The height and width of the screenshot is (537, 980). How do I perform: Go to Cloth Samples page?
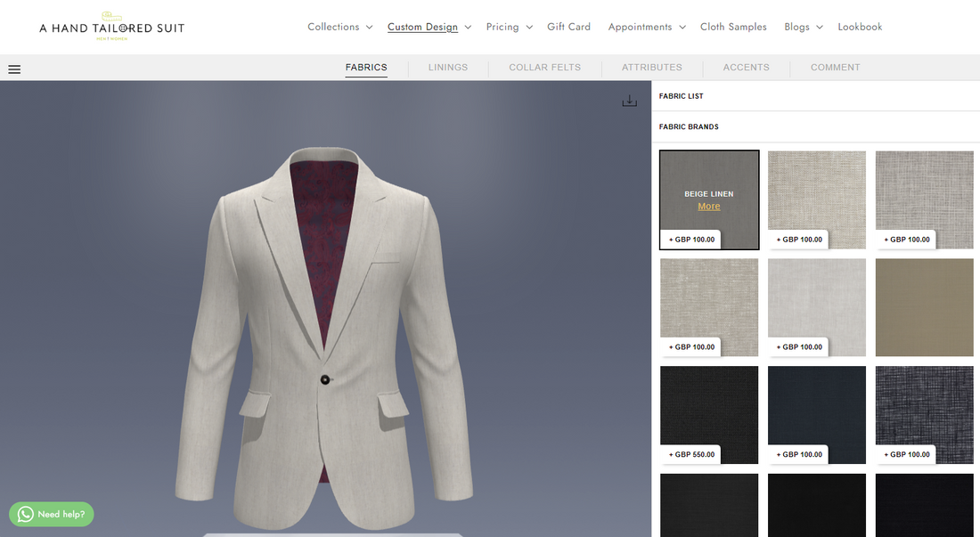733,27
